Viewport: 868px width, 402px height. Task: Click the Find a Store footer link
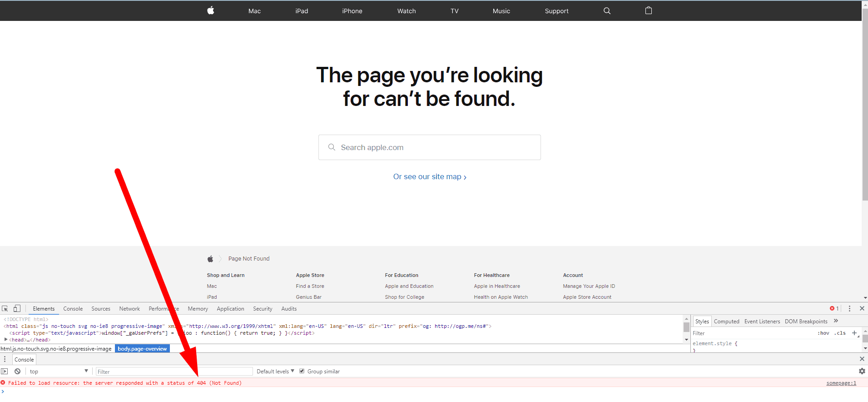pos(310,286)
